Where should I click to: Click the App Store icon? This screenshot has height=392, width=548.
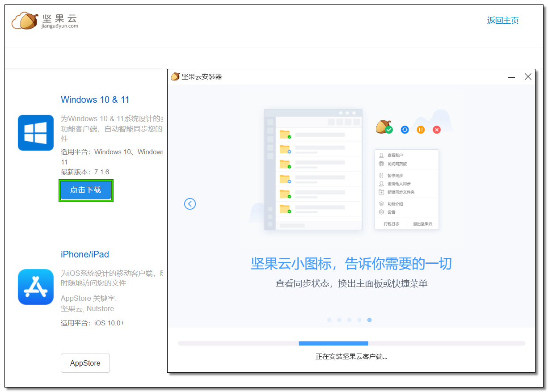click(36, 287)
